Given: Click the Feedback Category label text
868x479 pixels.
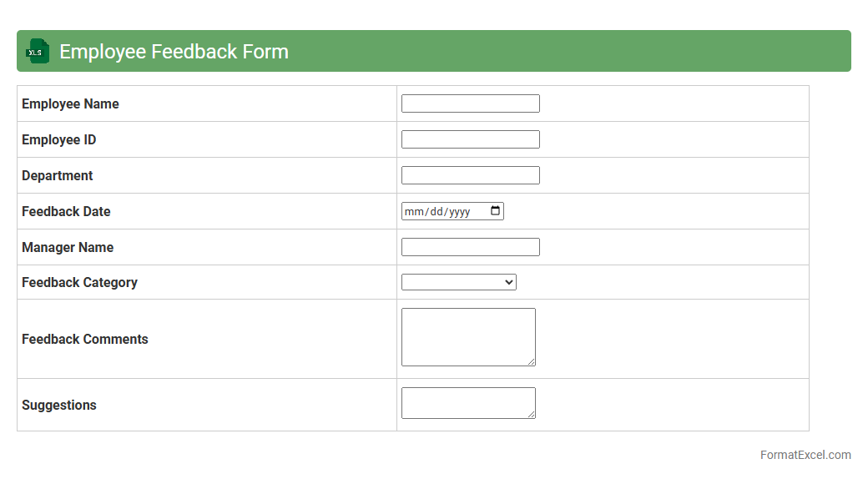Looking at the screenshot, I should click(x=79, y=282).
